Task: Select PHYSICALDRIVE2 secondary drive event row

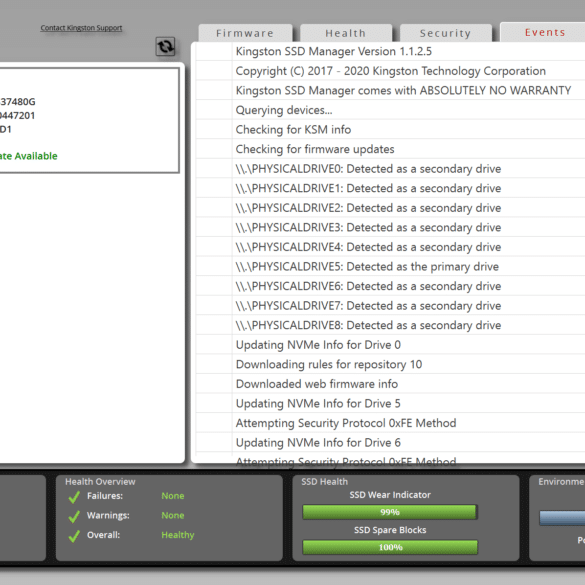Action: point(390,208)
